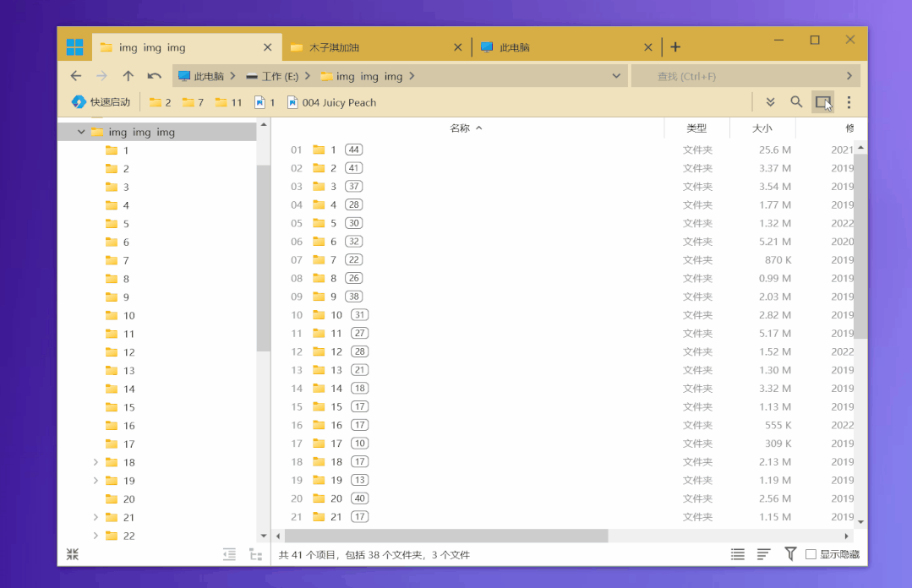Click the file list horizontal scrollbar
Screen dimensions: 912x588
[x=446, y=536]
